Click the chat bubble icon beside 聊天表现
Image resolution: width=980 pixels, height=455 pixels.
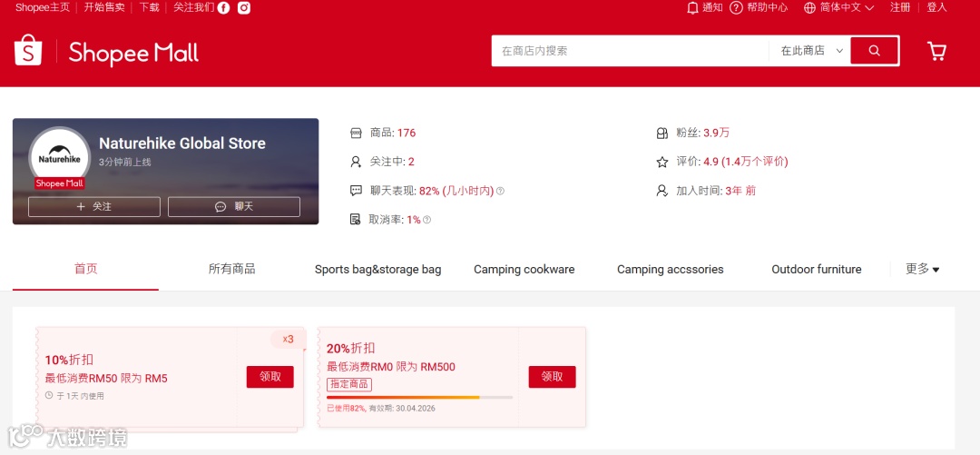coord(356,191)
